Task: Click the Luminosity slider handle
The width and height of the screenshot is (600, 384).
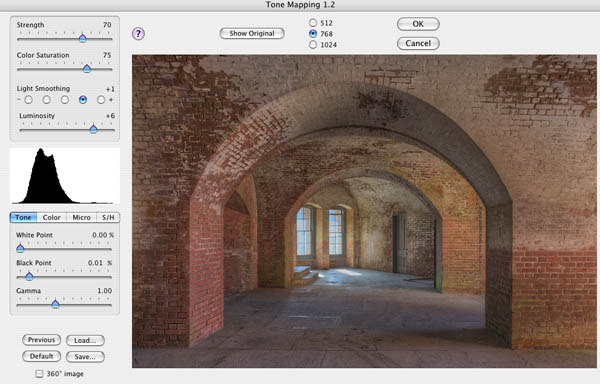Action: tap(93, 129)
